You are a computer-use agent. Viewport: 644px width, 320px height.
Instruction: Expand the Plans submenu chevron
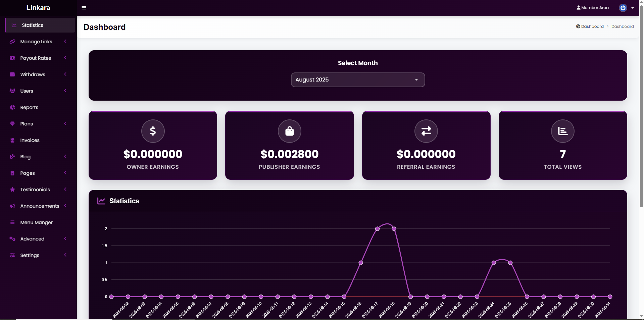(65, 123)
